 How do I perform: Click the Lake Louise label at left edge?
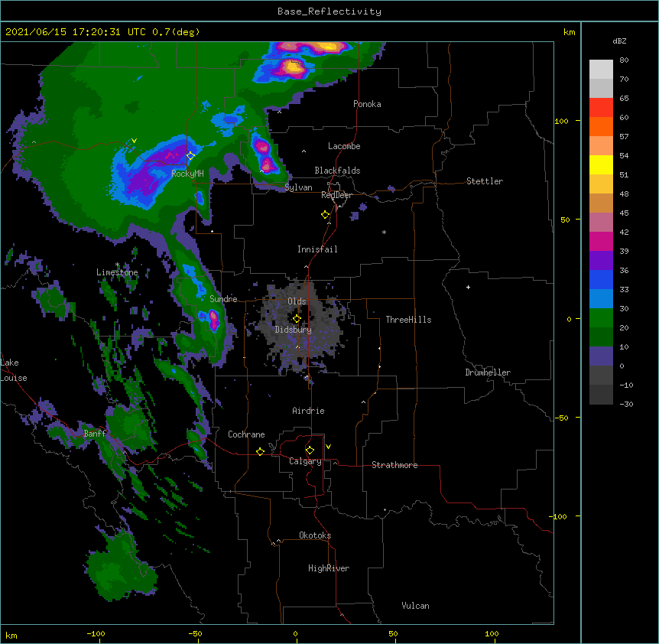pyautogui.click(x=14, y=370)
